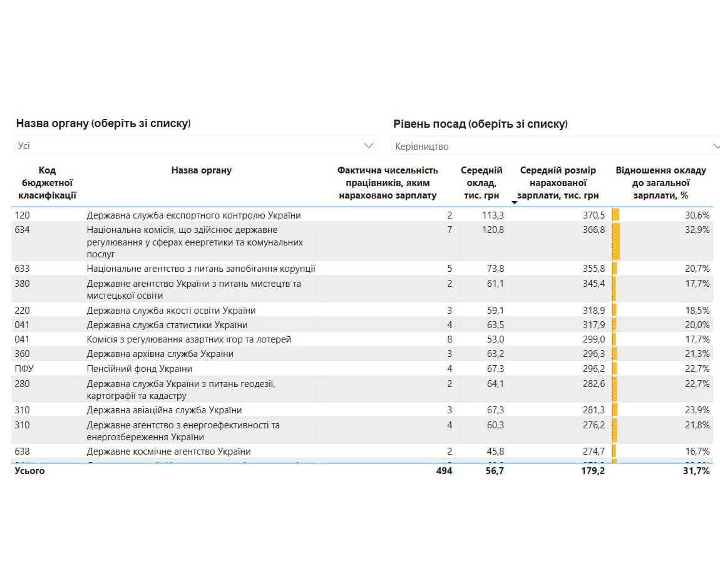Click 'Відношення окладу до загальної зарплати' header
This screenshot has width=720, height=588.
pos(661,183)
